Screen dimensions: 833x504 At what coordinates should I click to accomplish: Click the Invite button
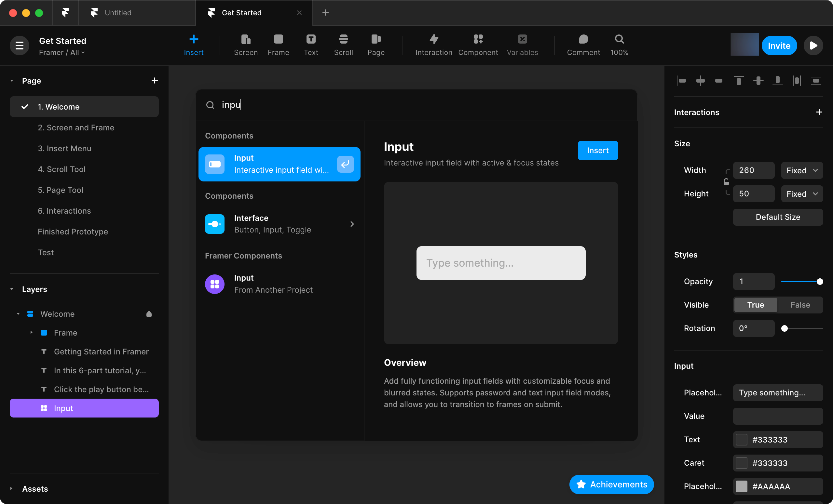click(779, 45)
